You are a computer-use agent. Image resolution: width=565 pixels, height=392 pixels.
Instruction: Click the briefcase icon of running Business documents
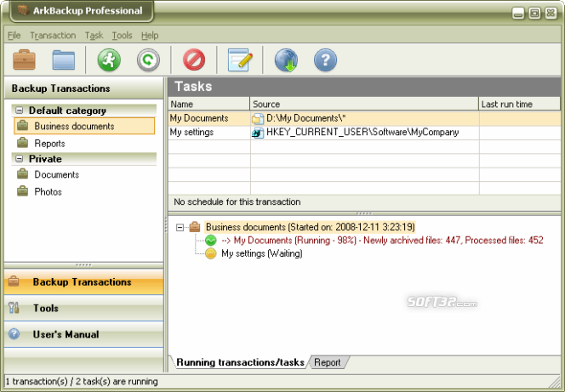coord(195,227)
